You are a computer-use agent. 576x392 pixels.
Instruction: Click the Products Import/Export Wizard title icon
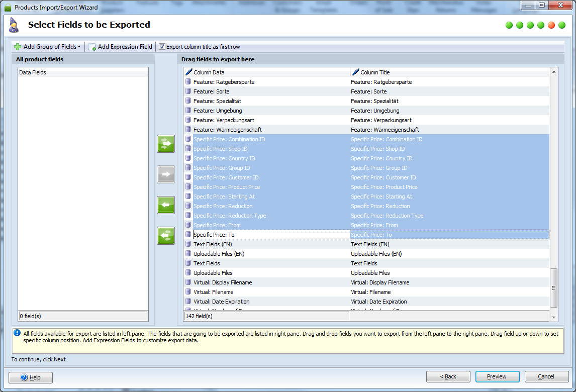8,8
